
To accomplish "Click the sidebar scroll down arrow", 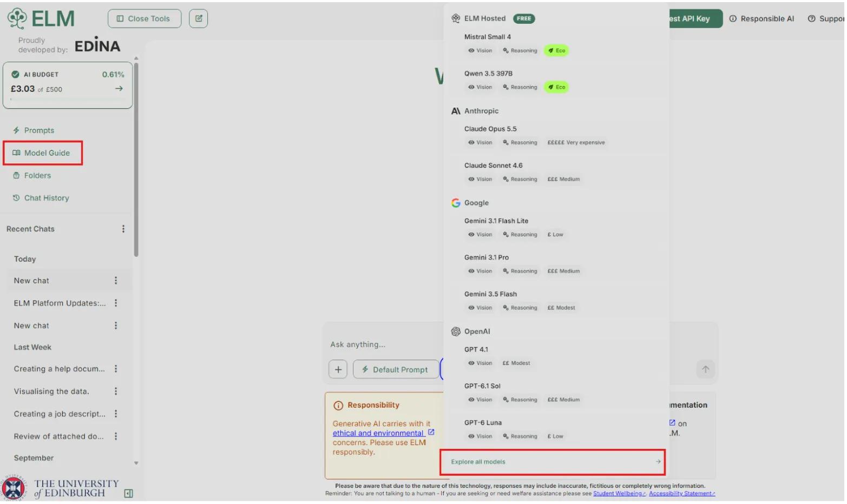I will coord(136,463).
